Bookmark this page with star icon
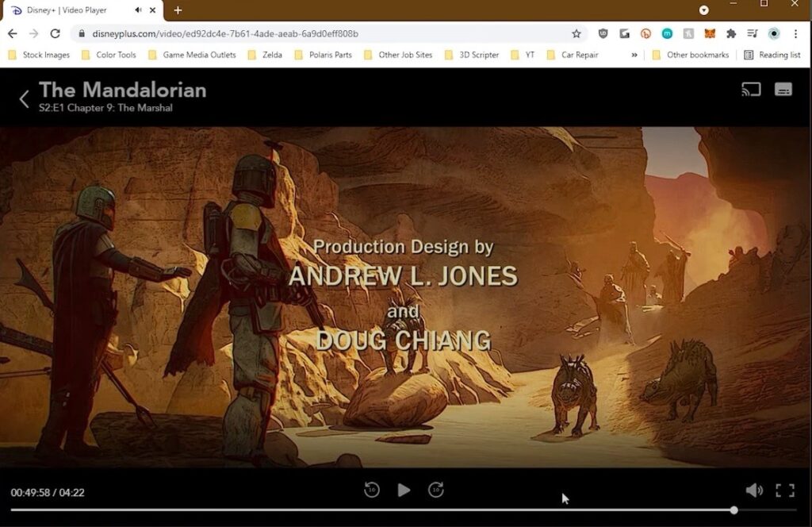Viewport: 812px width, 527px height. click(576, 33)
